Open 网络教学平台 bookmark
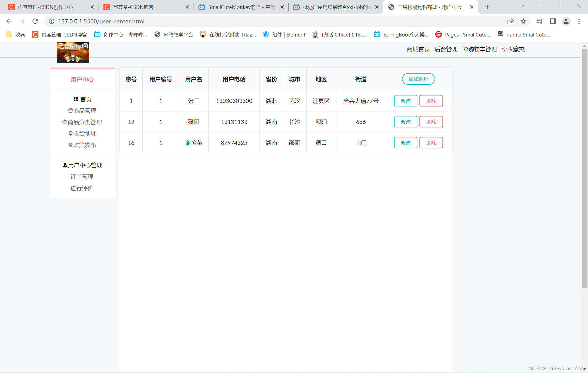This screenshot has width=588, height=373. click(x=174, y=35)
